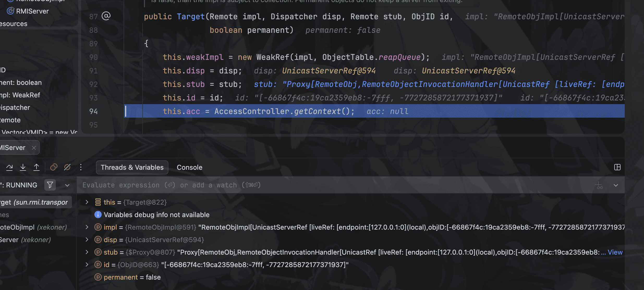Click the RMIServer run configuration icon in sidebar

10,11
